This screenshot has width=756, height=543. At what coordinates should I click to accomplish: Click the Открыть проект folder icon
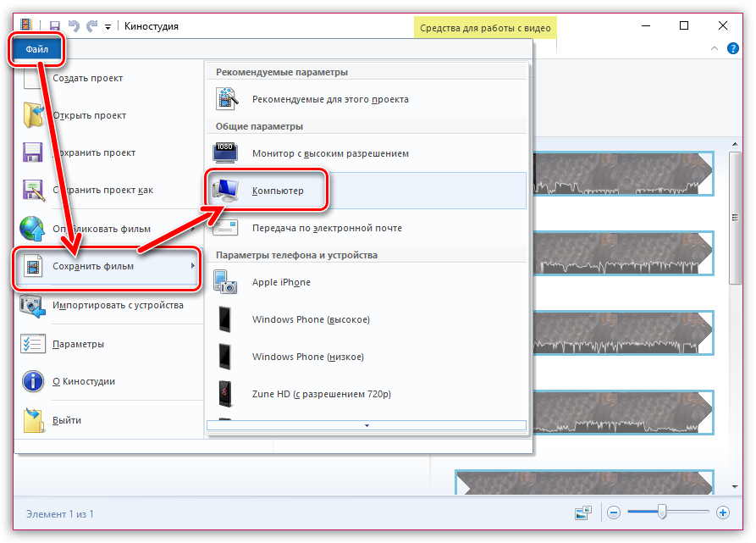[33, 114]
